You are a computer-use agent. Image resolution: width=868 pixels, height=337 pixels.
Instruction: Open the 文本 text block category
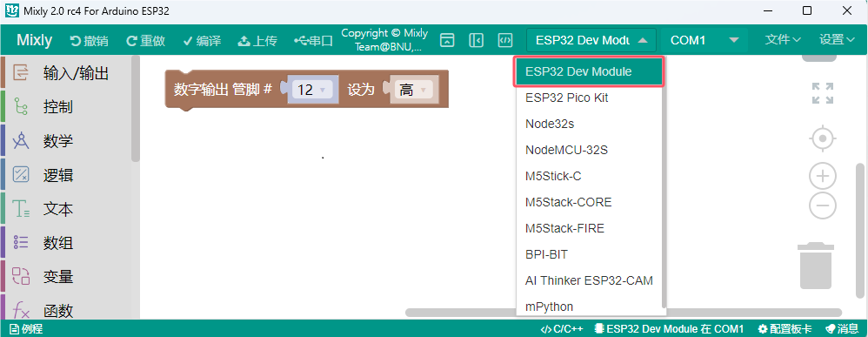click(x=65, y=209)
